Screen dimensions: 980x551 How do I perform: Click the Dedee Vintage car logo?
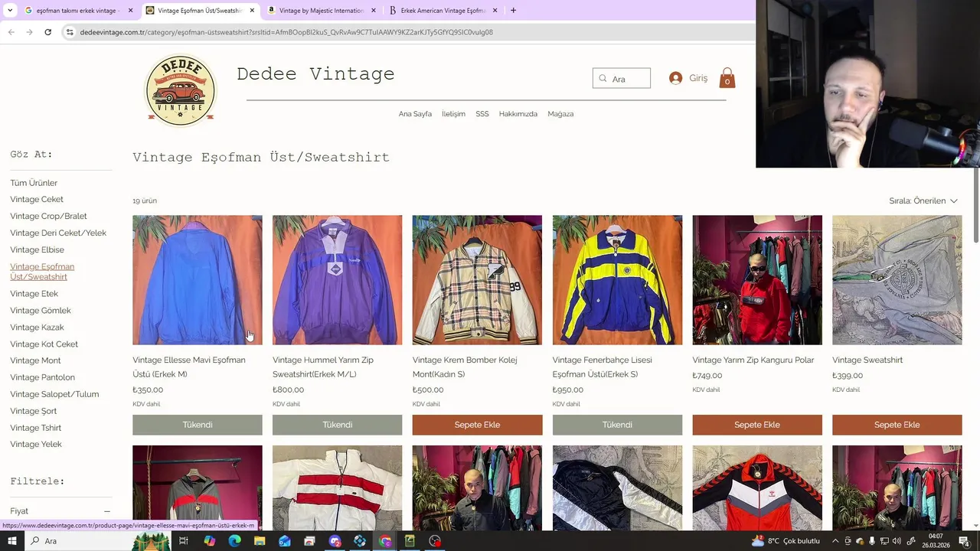(181, 90)
